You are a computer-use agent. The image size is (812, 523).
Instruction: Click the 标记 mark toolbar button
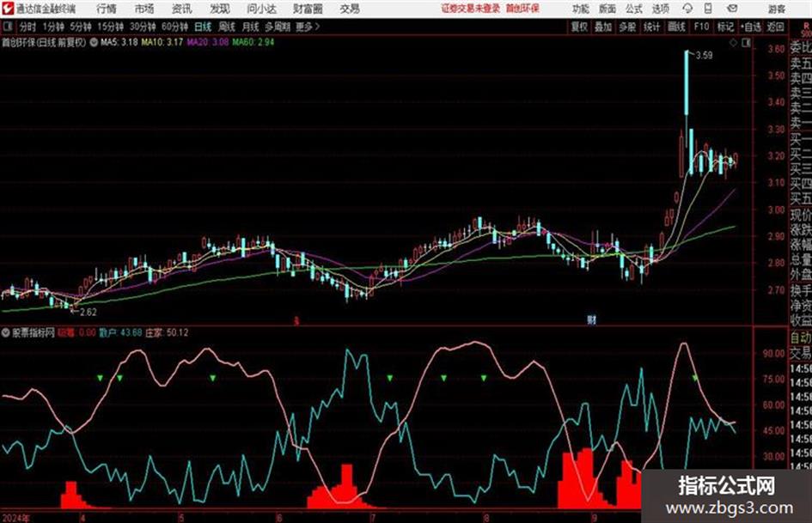(725, 27)
